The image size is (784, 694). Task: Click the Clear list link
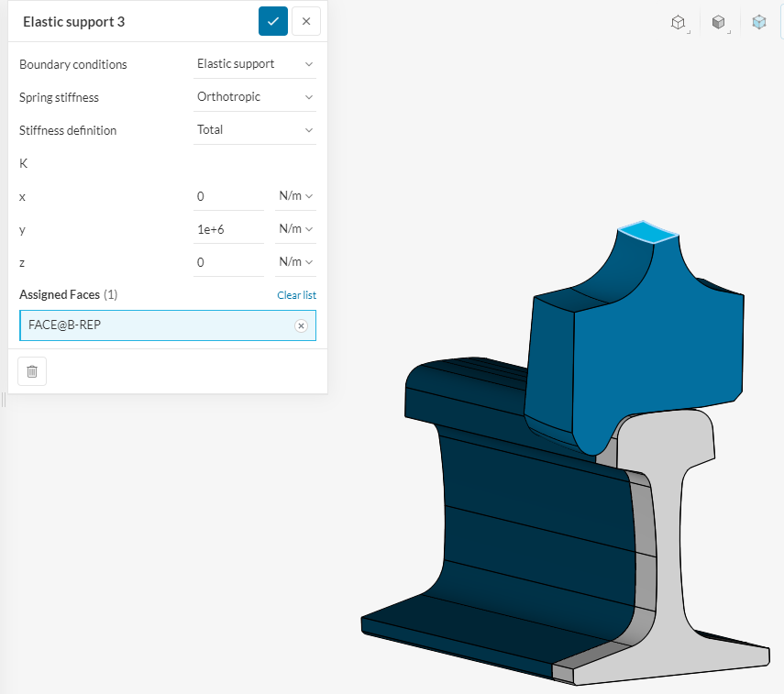[296, 295]
